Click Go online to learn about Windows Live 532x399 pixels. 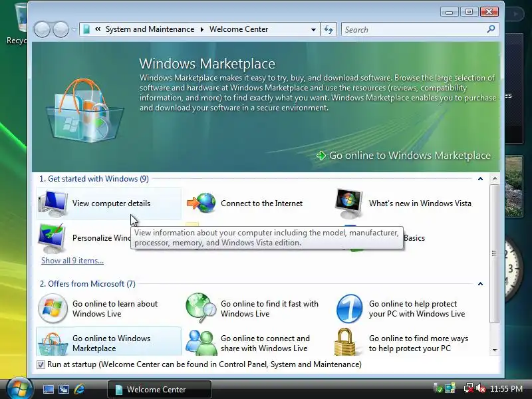[115, 309]
